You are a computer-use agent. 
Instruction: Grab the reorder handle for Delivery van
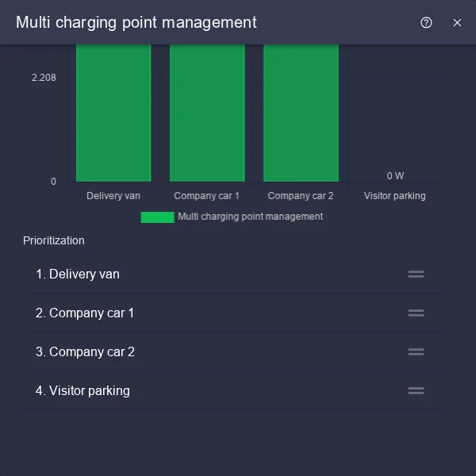coord(416,274)
